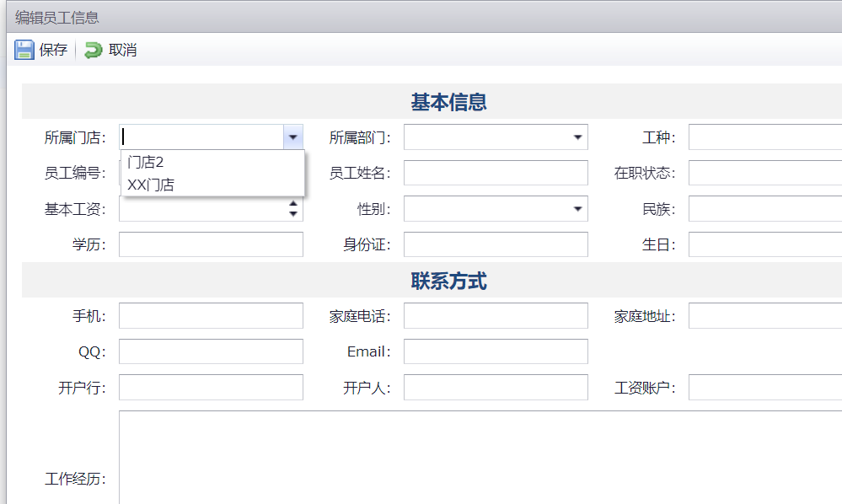This screenshot has height=504, width=842.
Task: Click the Email input field
Action: (x=496, y=351)
